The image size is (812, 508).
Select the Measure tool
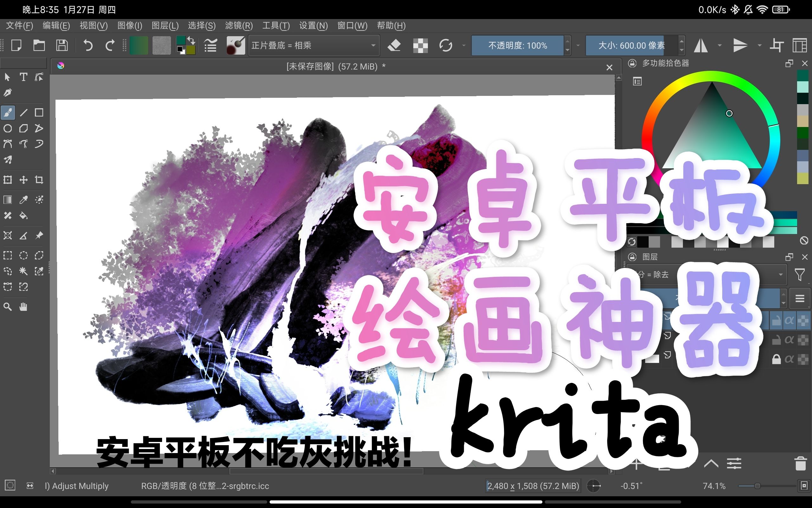tap(23, 236)
